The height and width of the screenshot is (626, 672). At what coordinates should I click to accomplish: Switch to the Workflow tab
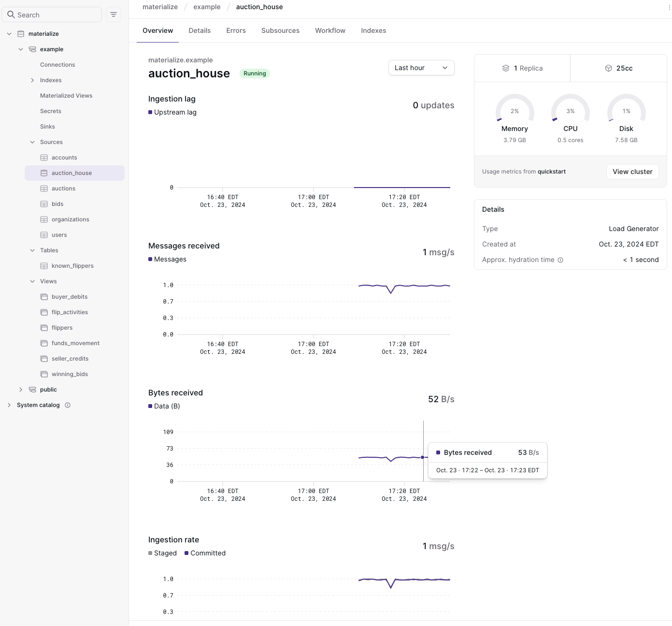[x=330, y=30]
